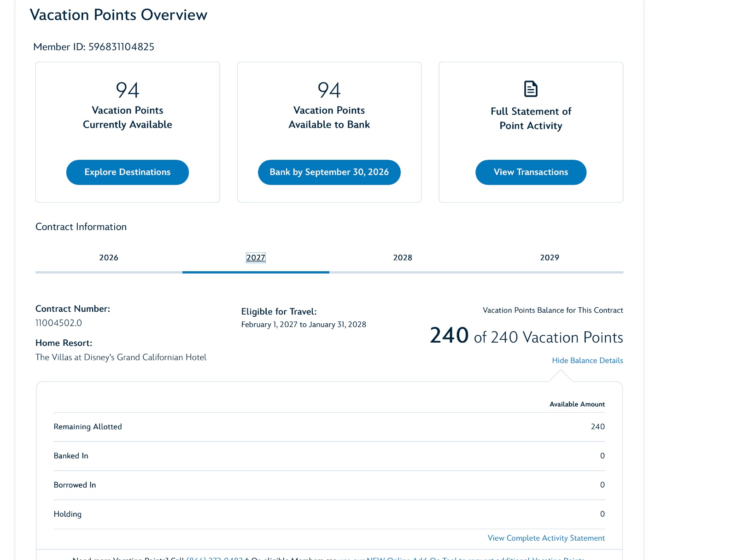737x560 pixels.
Task: Select the 2027 use year tab
Action: click(256, 257)
